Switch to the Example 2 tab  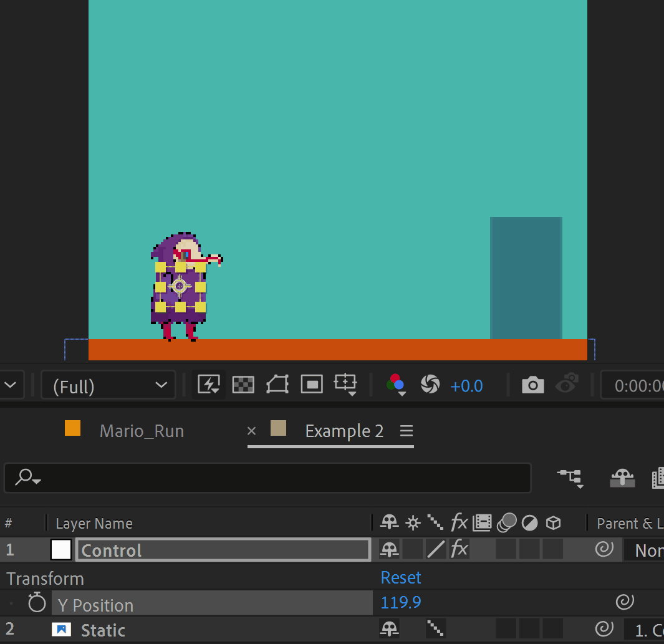(x=344, y=431)
